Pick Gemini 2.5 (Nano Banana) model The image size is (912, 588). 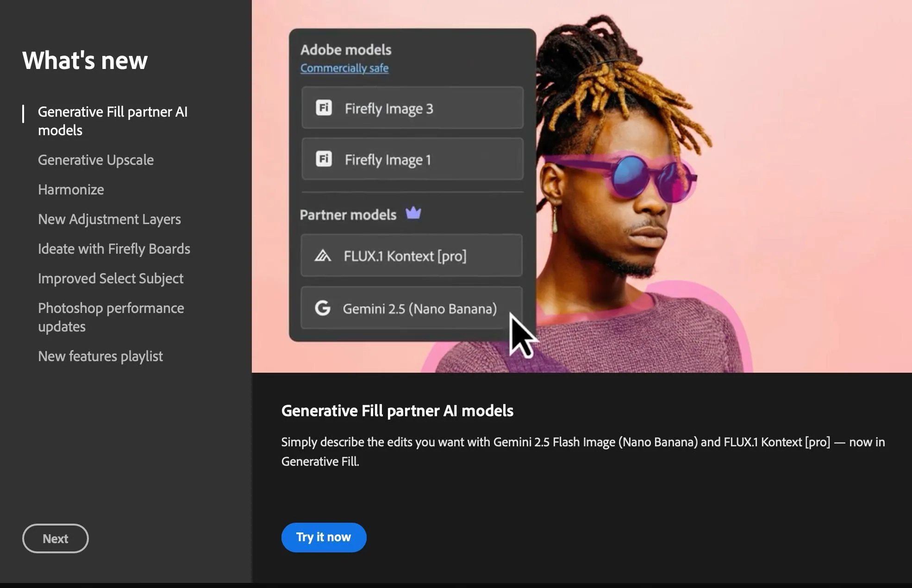click(412, 308)
